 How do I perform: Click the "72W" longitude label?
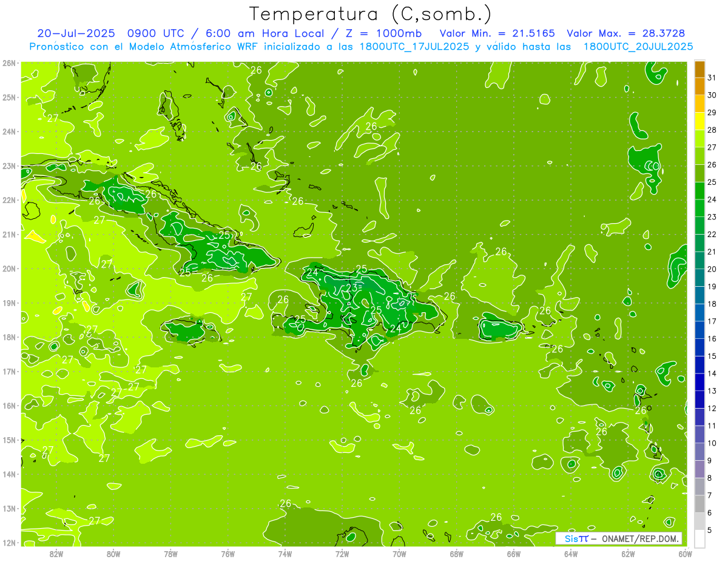coord(342,554)
